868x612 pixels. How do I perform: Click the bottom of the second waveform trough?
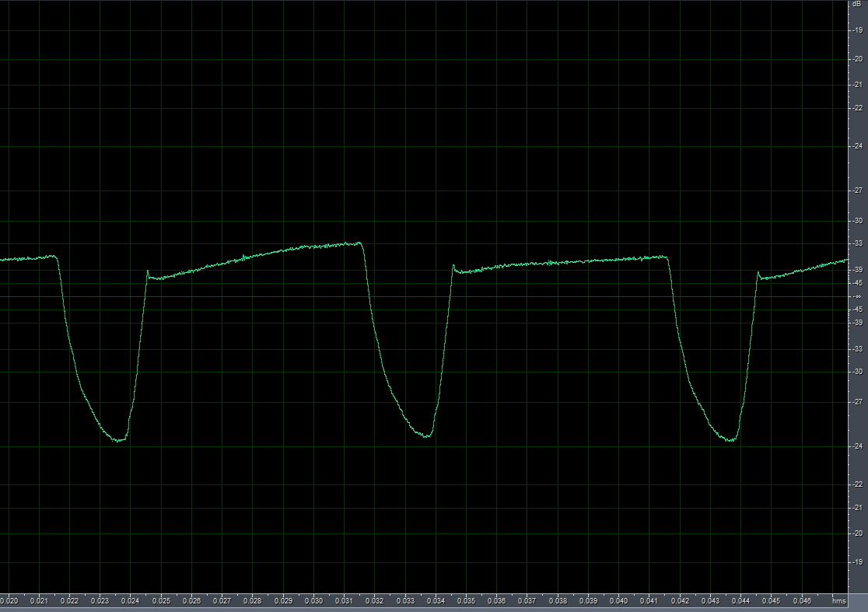coord(425,436)
